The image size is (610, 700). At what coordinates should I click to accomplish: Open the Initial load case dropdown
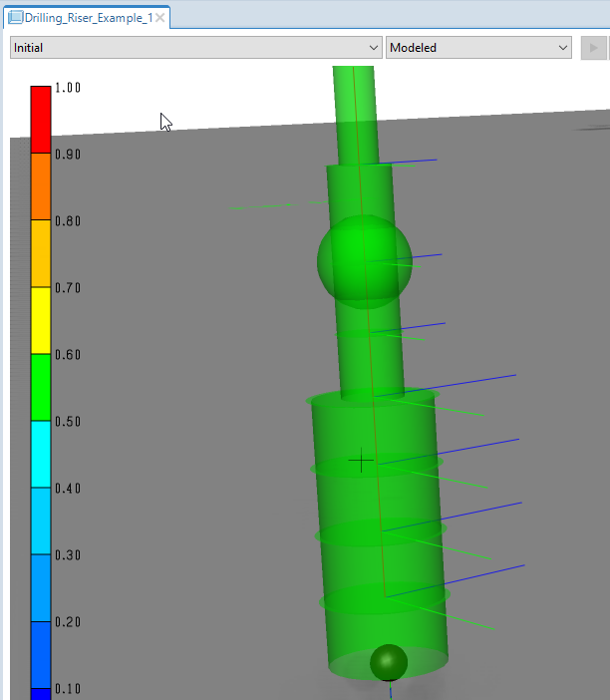pyautogui.click(x=195, y=47)
